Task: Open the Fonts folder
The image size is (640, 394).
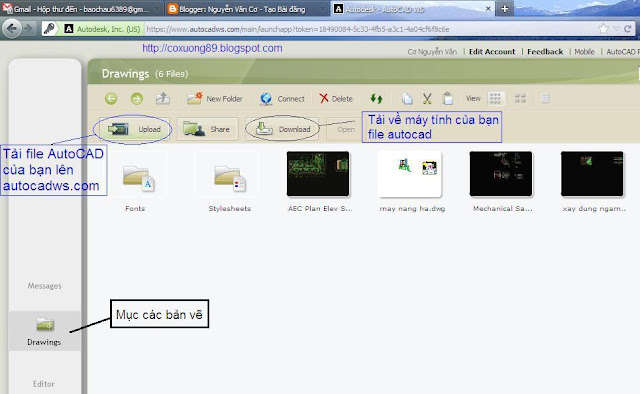Action: click(138, 177)
